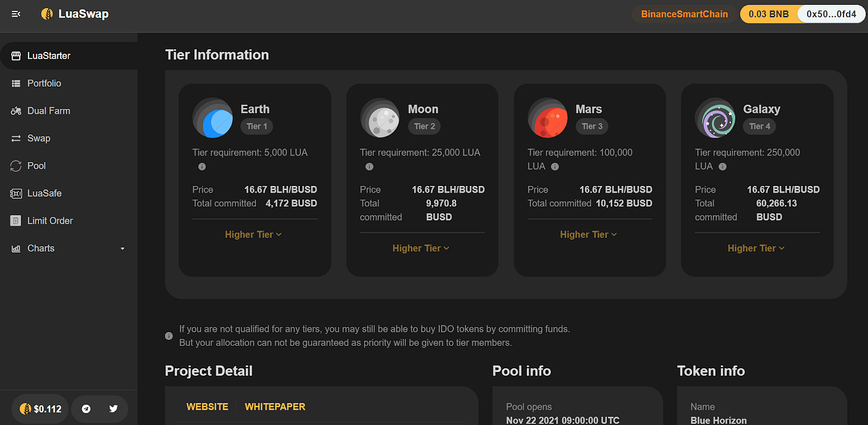Collapse sidebar with the hamburger menu icon
868x425 pixels.
pyautogui.click(x=16, y=14)
